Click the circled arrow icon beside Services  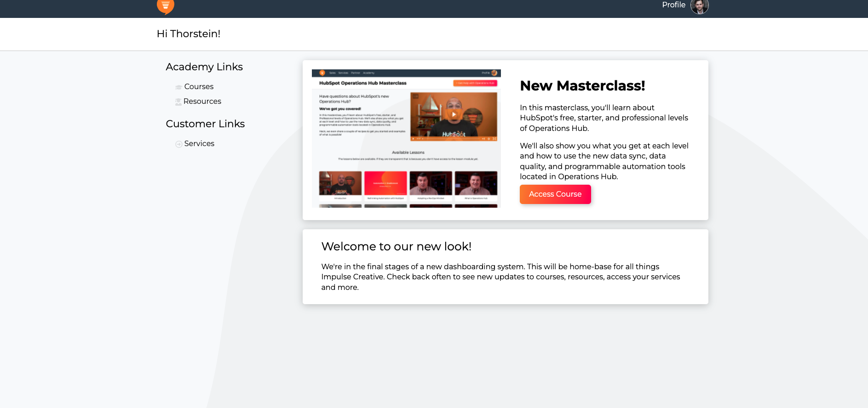(x=179, y=144)
